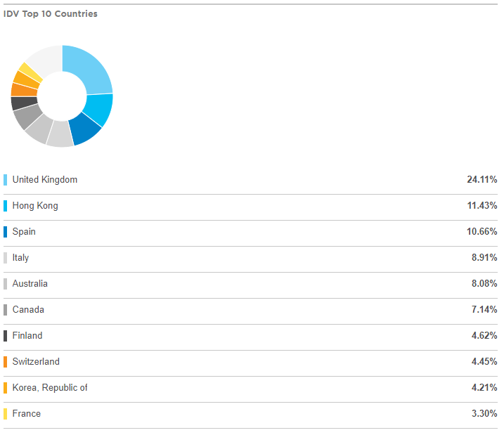Screen dimensions: 504x435
Task: Click the Switzerland orange legend swatch
Action: (x=5, y=362)
